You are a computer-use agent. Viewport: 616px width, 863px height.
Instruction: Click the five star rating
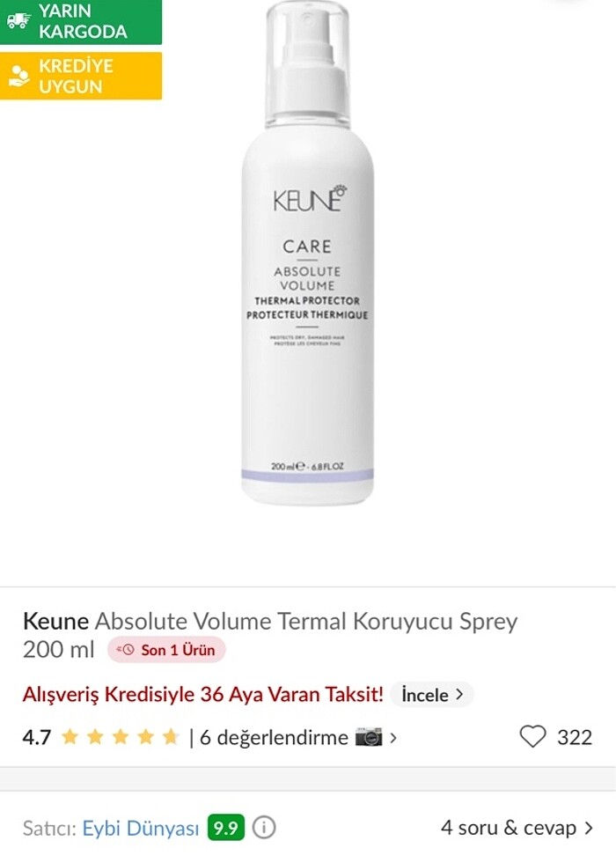(x=121, y=736)
